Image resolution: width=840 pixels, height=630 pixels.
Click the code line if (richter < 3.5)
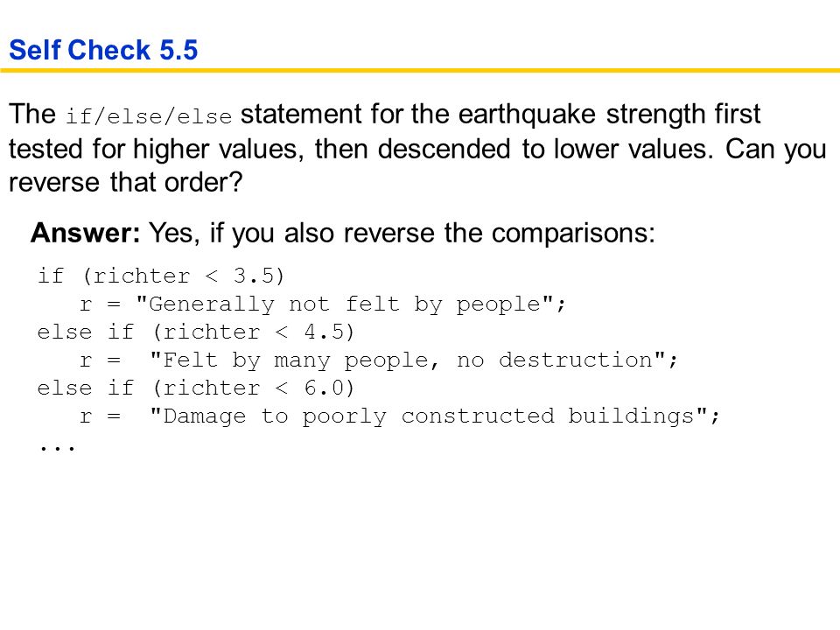point(161,276)
